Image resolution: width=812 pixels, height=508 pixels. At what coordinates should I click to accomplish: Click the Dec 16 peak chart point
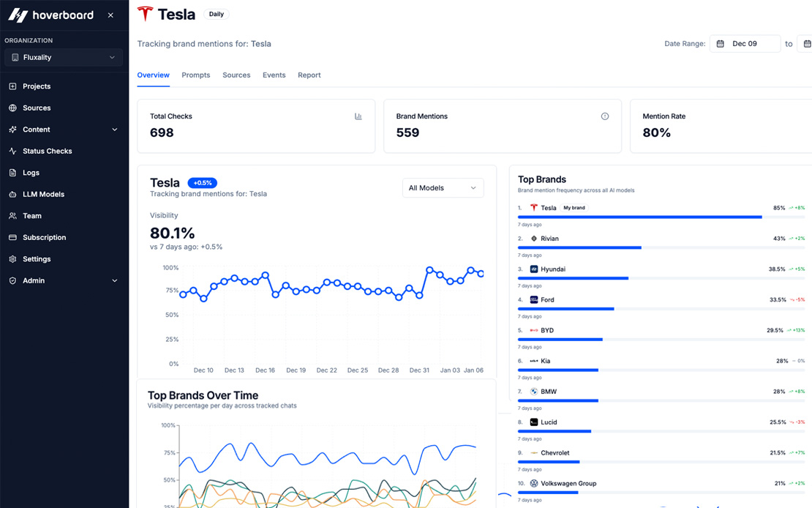(x=265, y=275)
